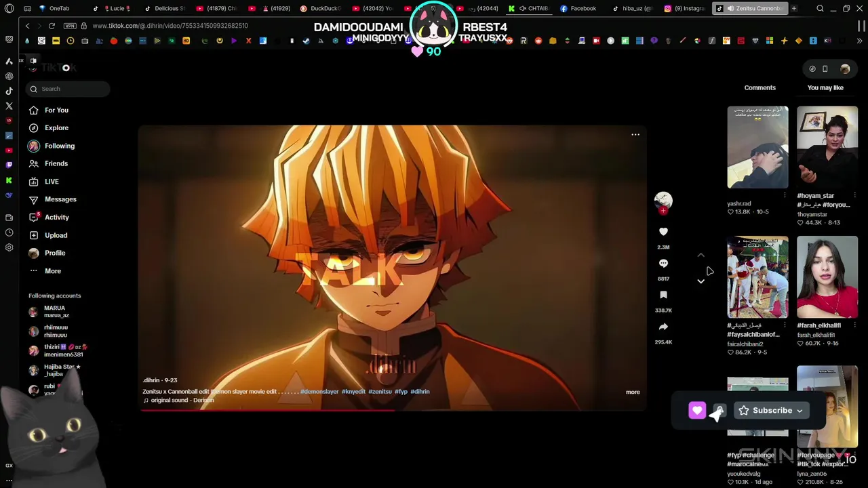The image size is (868, 488).
Task: Follow creator via plus badge on avatar
Action: click(663, 211)
